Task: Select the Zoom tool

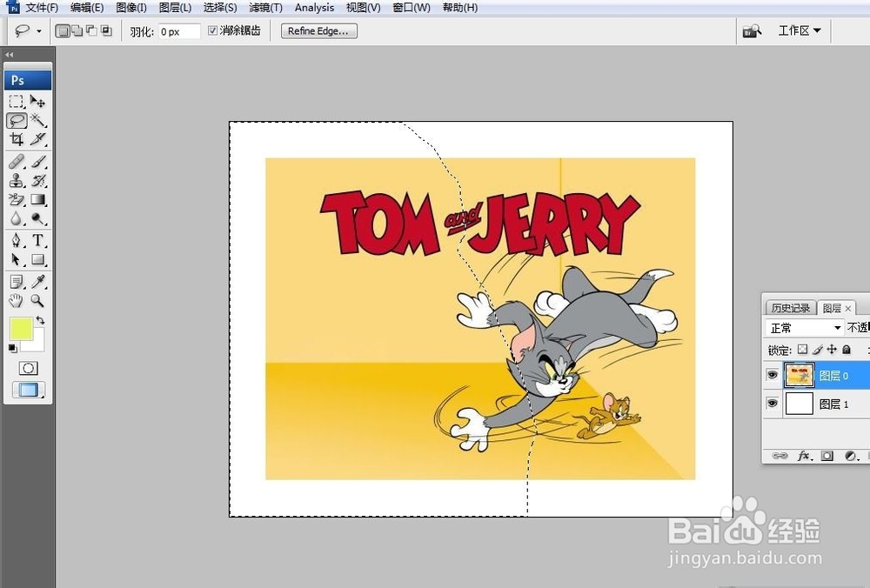Action: point(37,301)
